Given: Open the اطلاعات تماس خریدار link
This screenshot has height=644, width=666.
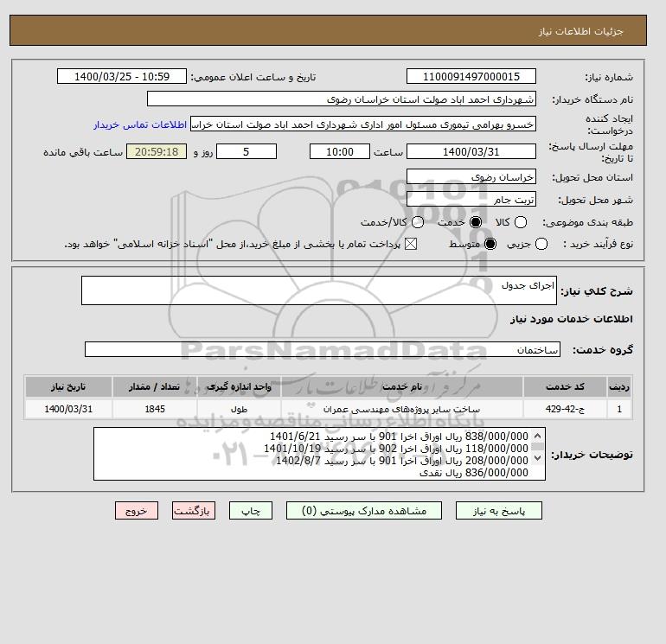Looking at the screenshot, I should [140, 124].
